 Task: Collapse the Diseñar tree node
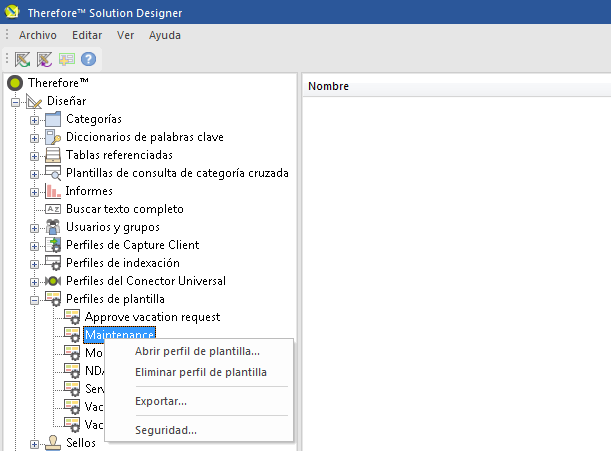pos(16,101)
